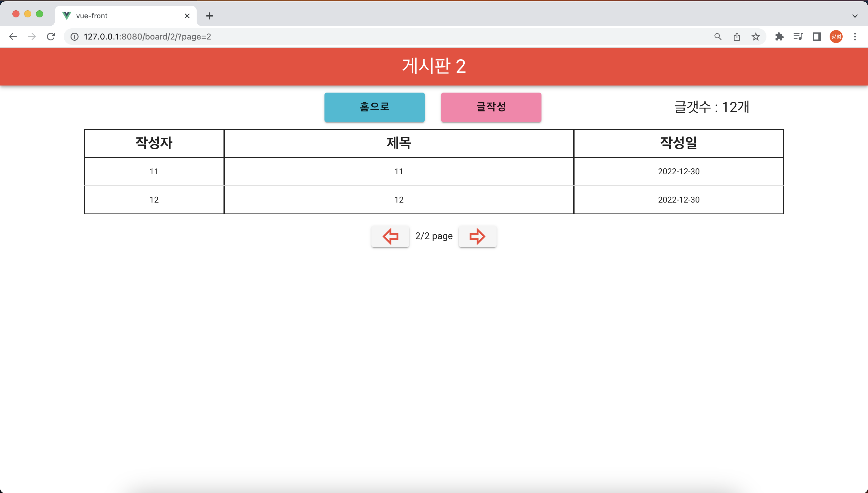
Task: Open the browser extensions puzzle icon
Action: (779, 37)
